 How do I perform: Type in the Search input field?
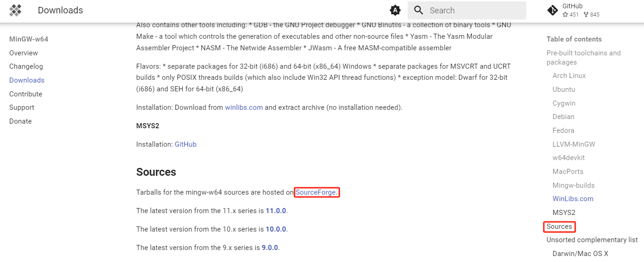[x=475, y=10]
